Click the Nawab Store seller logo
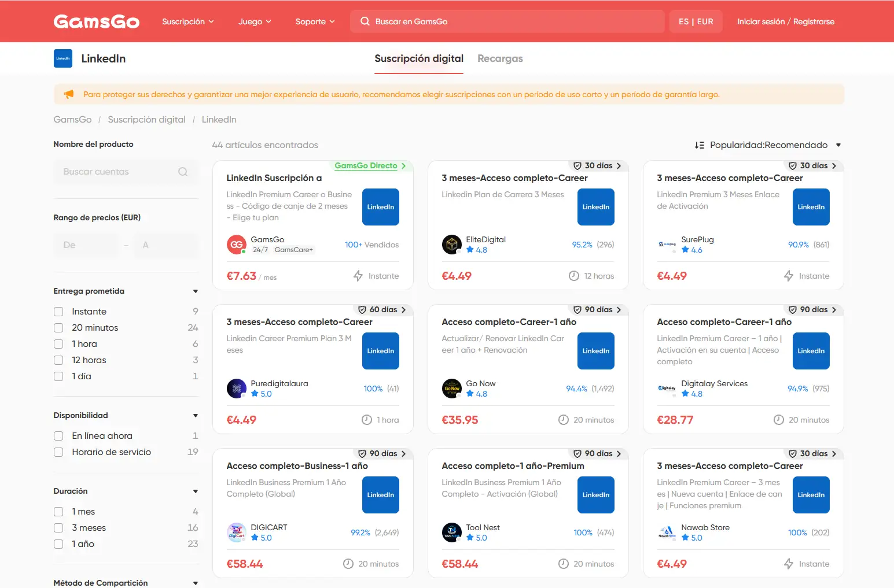The height and width of the screenshot is (588, 894). tap(667, 532)
